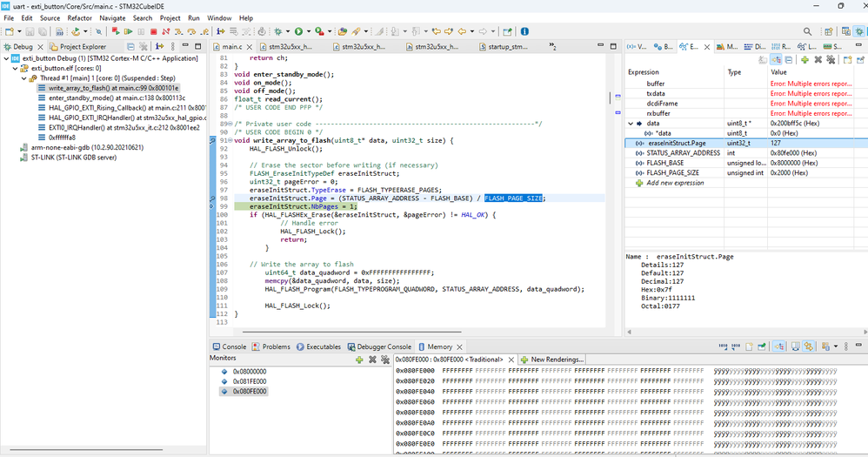Open the Refactor menu

pos(79,18)
